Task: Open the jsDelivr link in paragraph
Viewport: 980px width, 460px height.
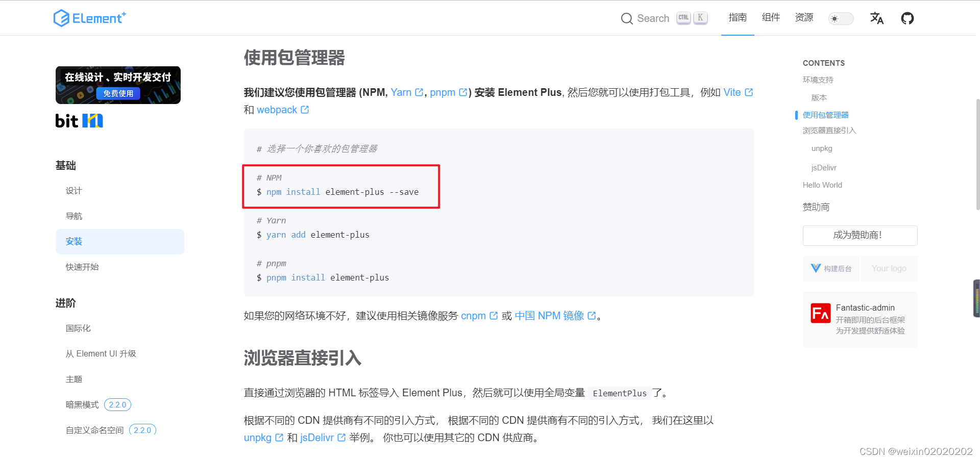Action: click(x=323, y=438)
